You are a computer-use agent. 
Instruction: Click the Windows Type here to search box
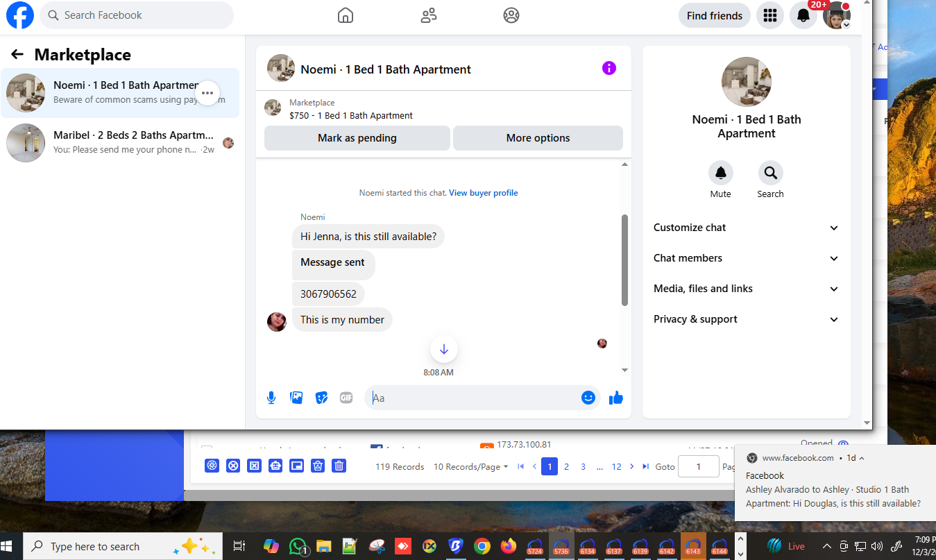[123, 546]
